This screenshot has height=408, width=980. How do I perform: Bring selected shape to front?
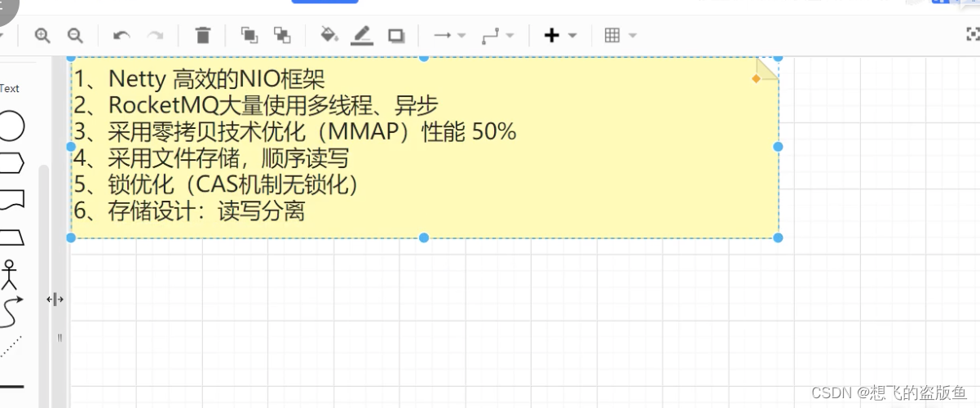pos(249,35)
